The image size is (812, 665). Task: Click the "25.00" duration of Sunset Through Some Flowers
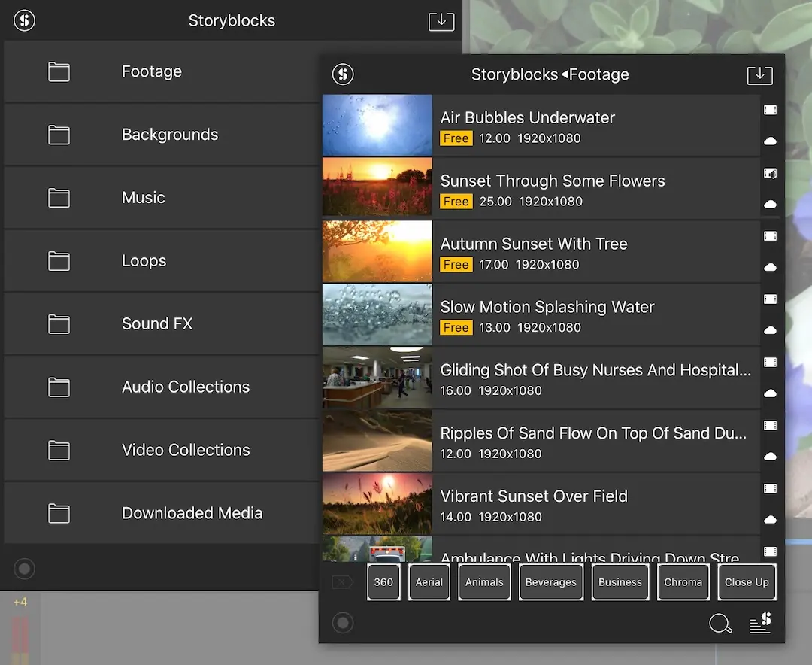(x=495, y=202)
